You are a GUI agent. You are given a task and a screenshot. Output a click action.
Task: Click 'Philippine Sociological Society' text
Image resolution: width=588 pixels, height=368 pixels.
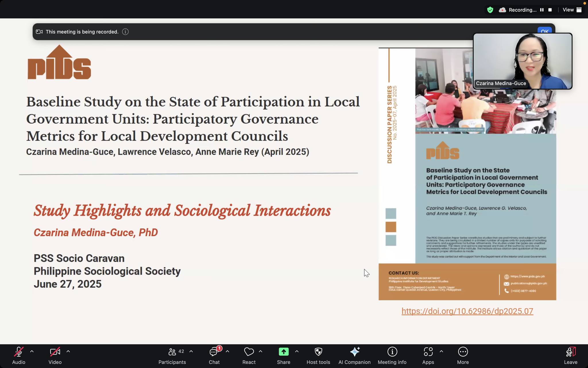click(107, 271)
